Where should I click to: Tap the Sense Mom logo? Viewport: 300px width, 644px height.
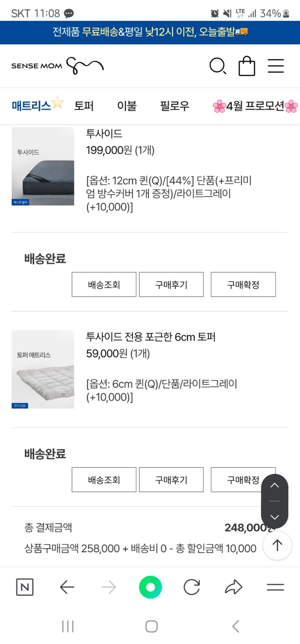pos(57,66)
